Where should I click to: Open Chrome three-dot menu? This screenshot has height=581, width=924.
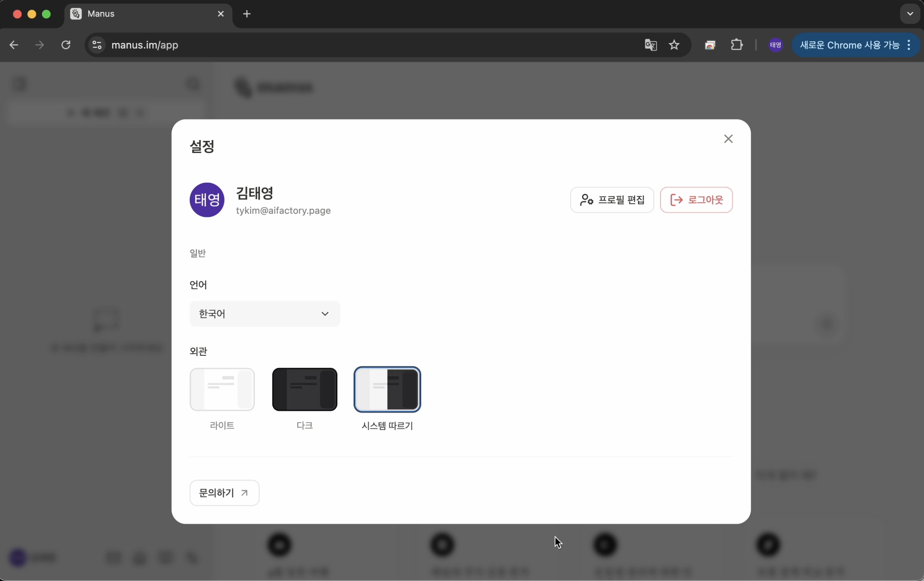click(x=909, y=45)
